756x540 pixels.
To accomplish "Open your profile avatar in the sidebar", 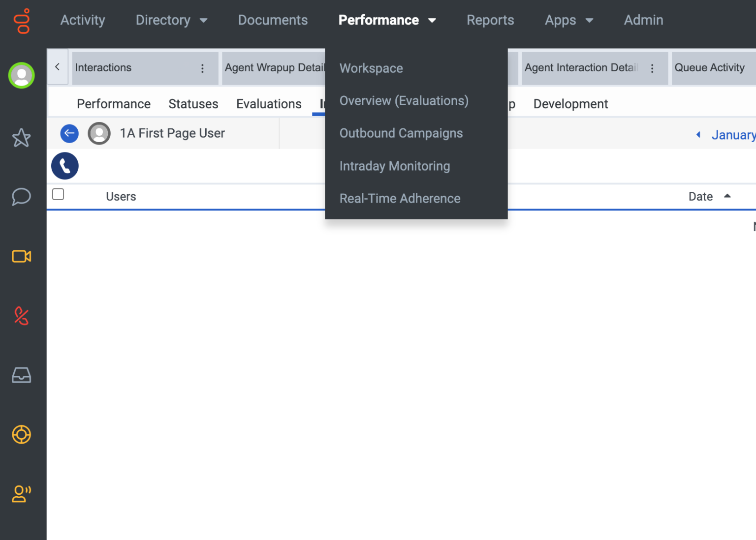I will click(x=21, y=75).
